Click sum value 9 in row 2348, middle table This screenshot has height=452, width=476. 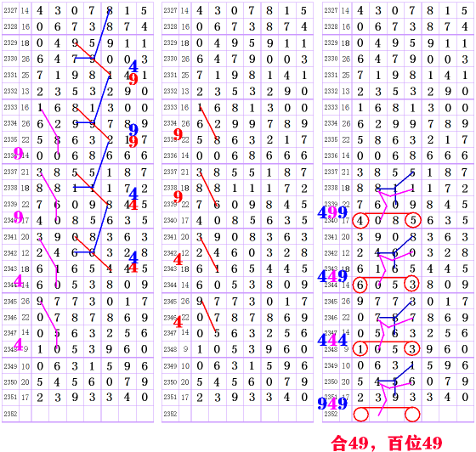coord(185,349)
